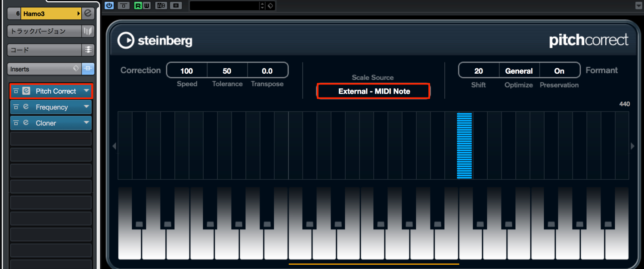Open Frequency editor 'e' icon
The width and height of the screenshot is (644, 269).
coord(26,107)
